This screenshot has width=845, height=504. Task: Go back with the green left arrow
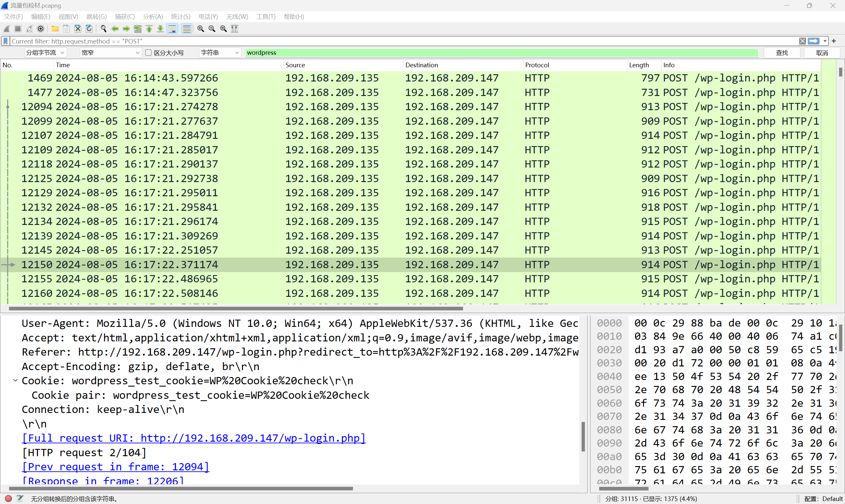[x=115, y=29]
